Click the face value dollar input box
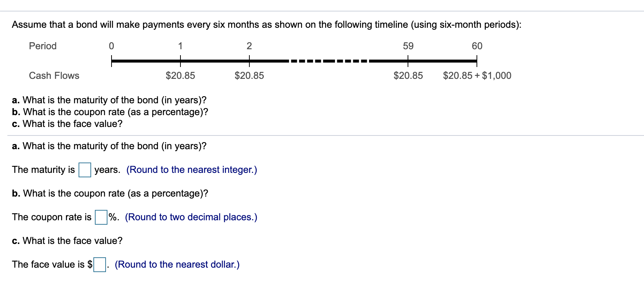 click(x=99, y=264)
